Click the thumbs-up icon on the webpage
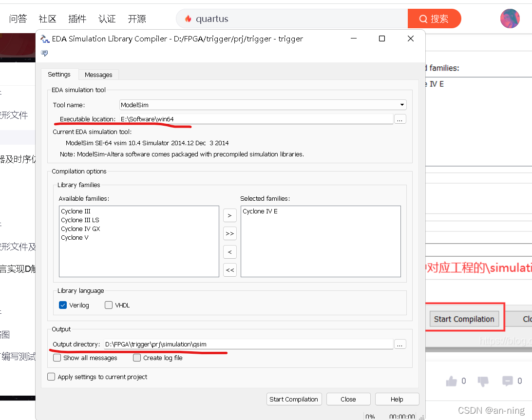The width and height of the screenshot is (532, 420). coord(451,382)
